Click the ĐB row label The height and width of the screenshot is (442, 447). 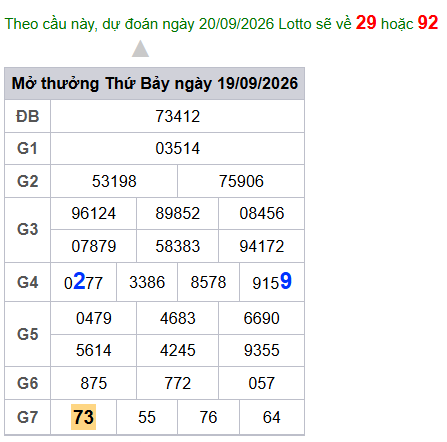tap(28, 116)
